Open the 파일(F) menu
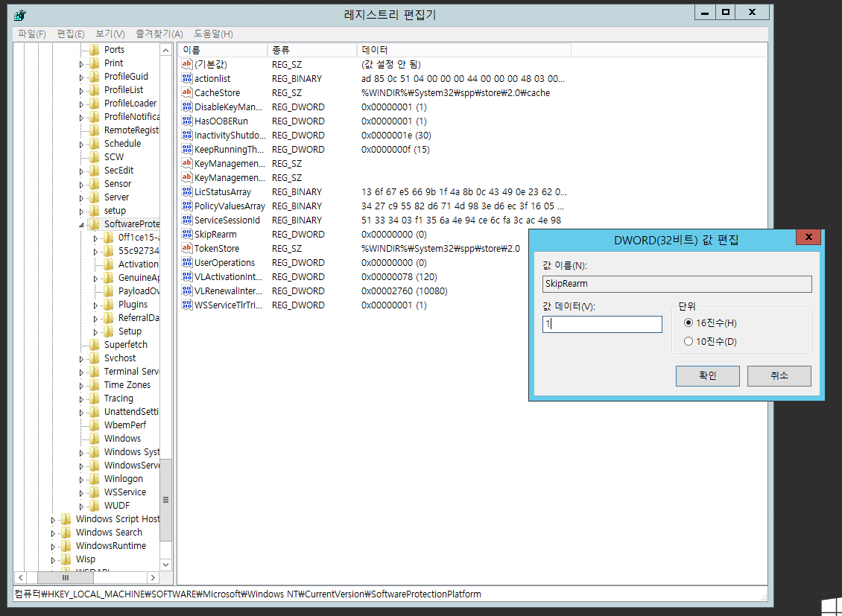The image size is (842, 616). (x=31, y=34)
